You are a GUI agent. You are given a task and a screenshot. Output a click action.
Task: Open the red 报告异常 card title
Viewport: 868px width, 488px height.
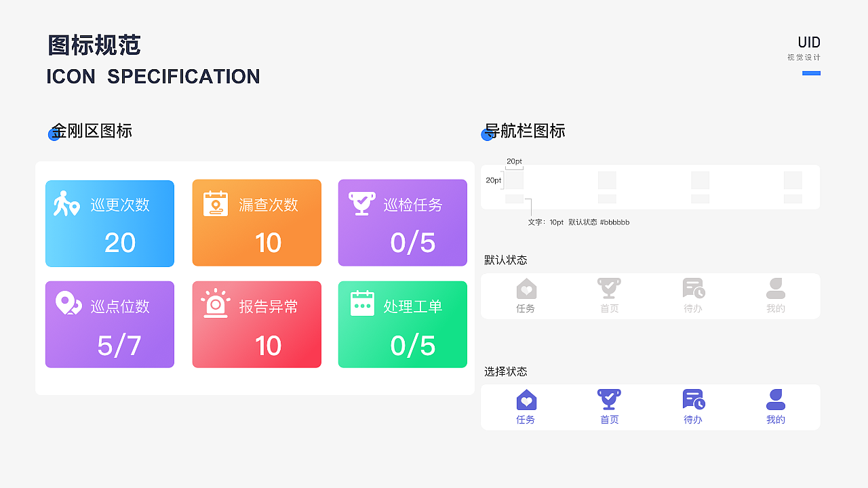click(269, 306)
